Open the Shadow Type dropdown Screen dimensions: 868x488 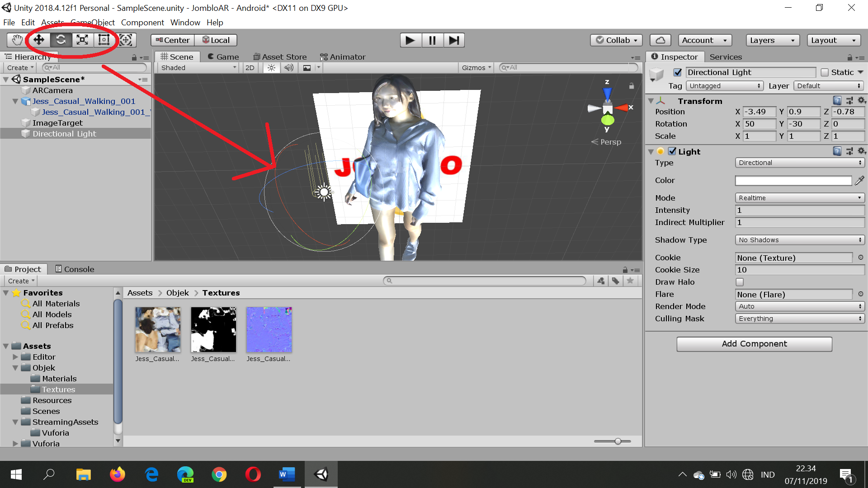(799, 240)
